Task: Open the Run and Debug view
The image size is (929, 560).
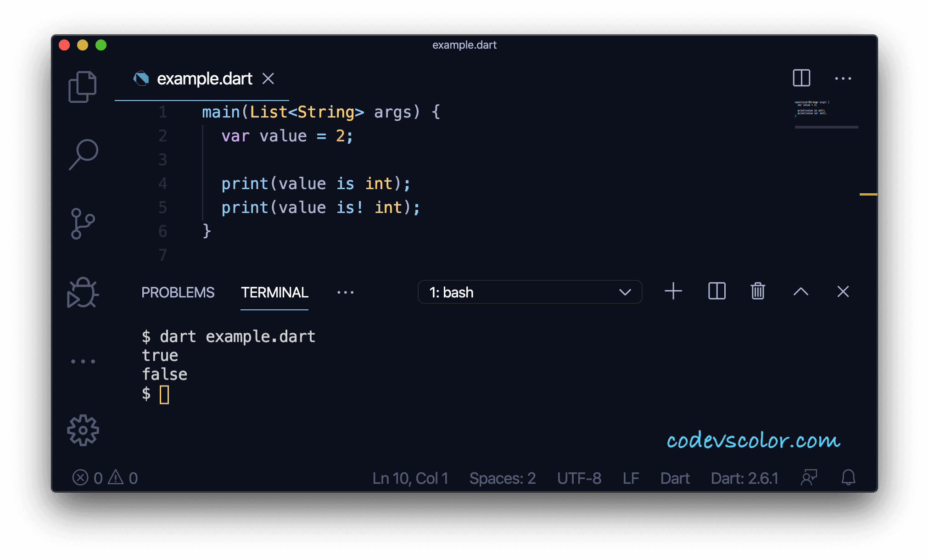Action: click(x=83, y=292)
